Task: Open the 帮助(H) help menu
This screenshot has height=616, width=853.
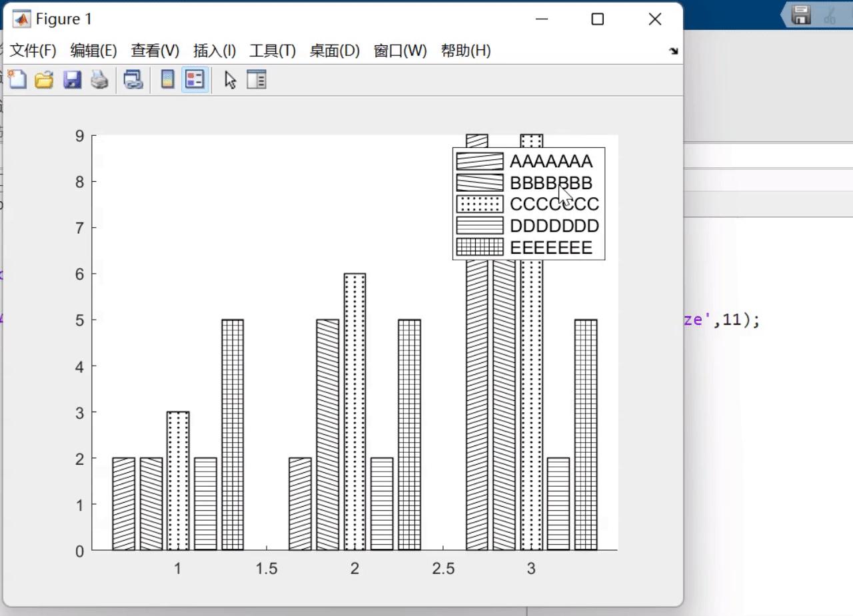Action: click(x=464, y=51)
